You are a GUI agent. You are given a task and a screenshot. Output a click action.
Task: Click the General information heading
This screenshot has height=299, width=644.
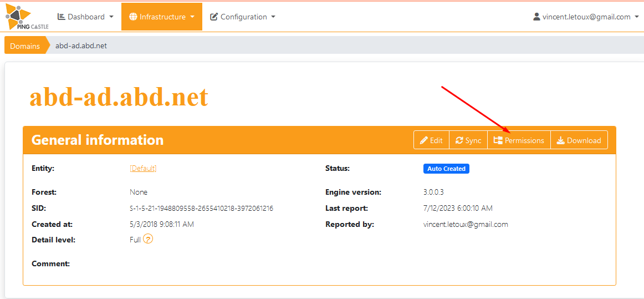(98, 140)
